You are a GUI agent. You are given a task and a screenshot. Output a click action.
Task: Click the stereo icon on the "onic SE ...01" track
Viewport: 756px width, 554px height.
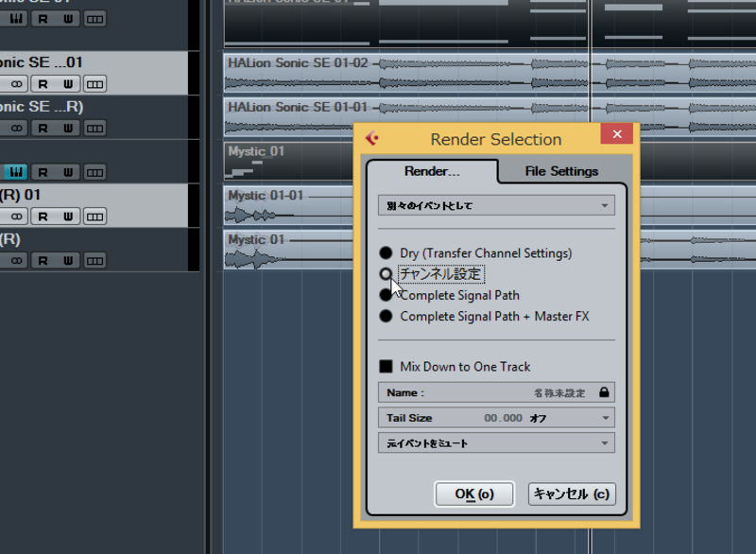tap(16, 84)
